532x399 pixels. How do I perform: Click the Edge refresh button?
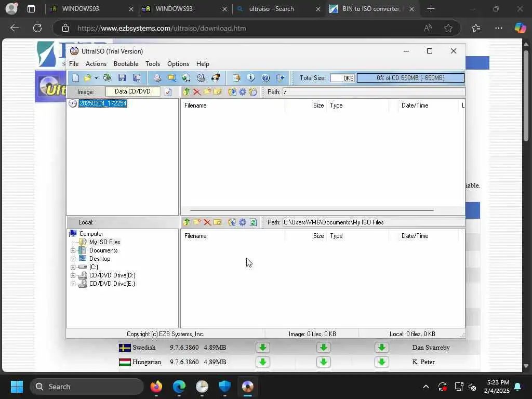[37, 28]
